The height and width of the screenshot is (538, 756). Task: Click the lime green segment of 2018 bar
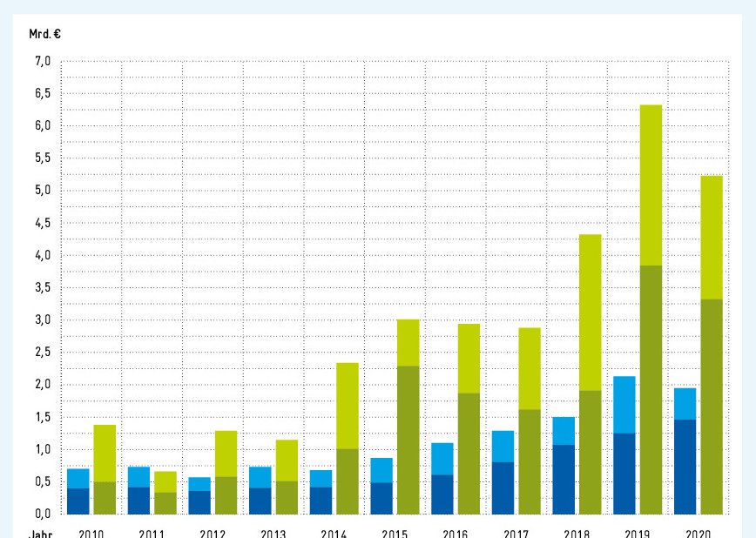pos(590,312)
